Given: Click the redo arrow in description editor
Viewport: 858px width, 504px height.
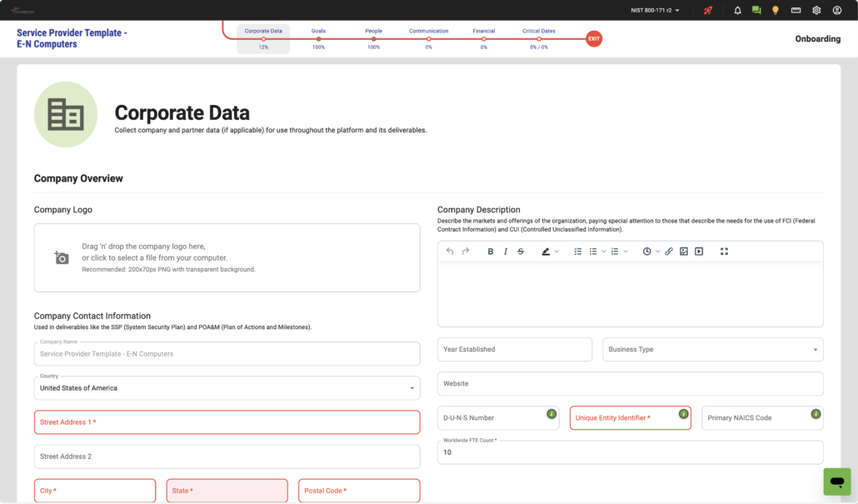Looking at the screenshot, I should click(466, 252).
